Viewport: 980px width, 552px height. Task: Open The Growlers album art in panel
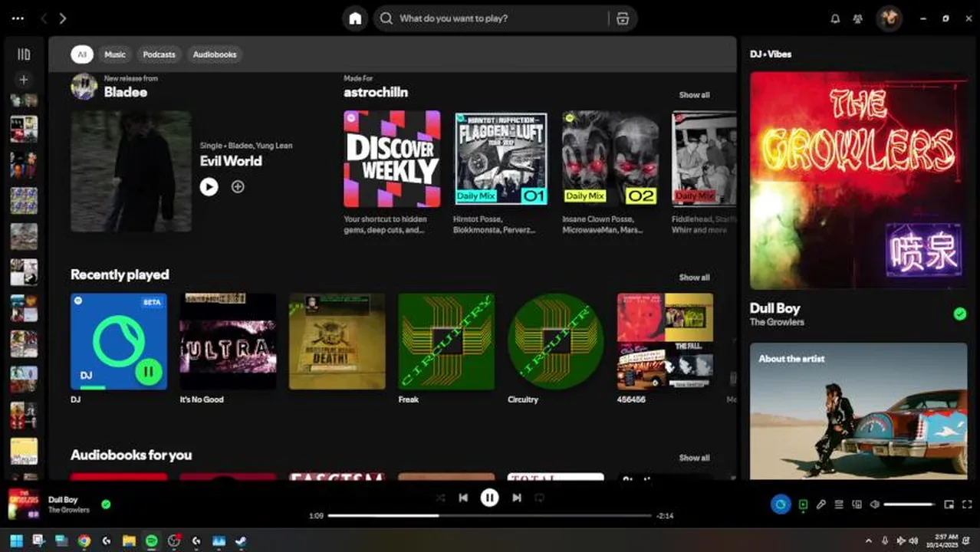[x=858, y=180]
